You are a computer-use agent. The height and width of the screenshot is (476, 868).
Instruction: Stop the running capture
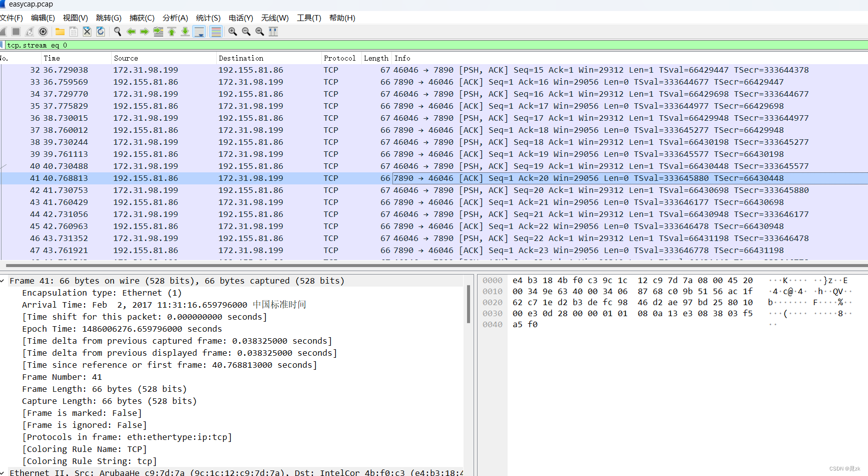coord(16,31)
